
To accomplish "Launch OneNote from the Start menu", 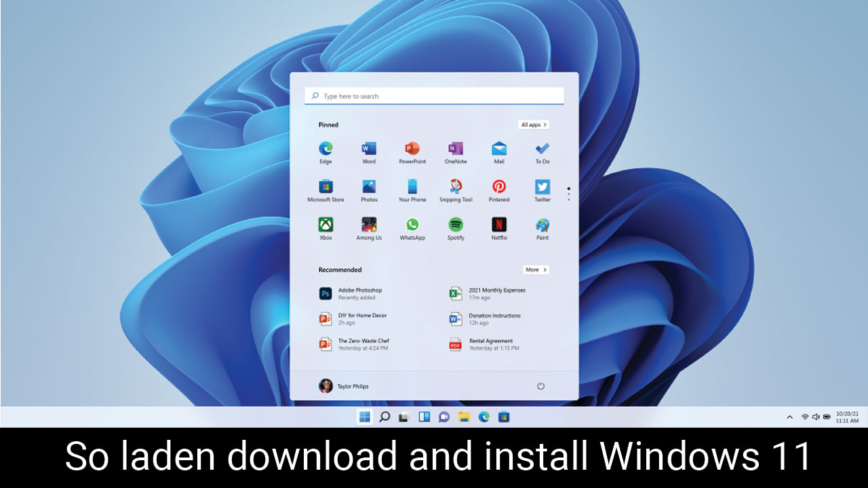I will 456,152.
